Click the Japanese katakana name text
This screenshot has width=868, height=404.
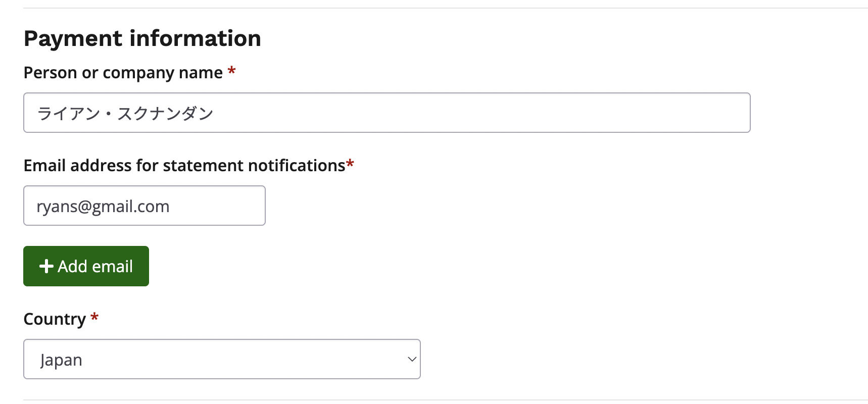[125, 113]
